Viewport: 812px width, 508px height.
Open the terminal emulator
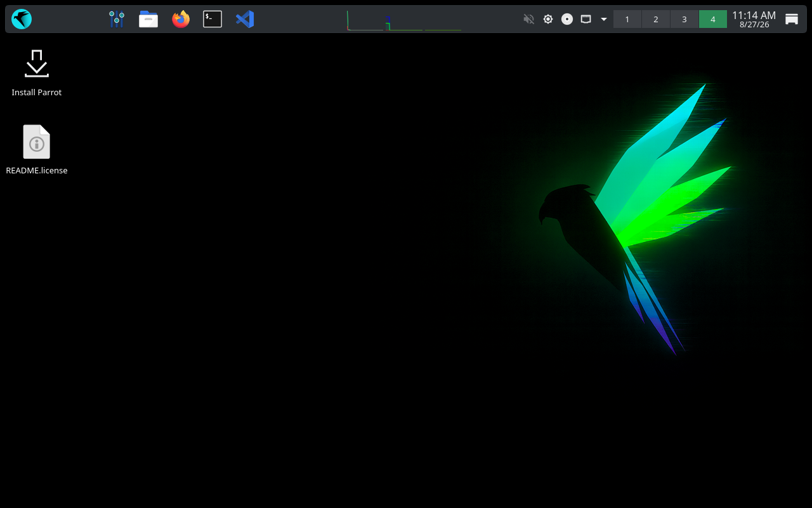pos(213,19)
